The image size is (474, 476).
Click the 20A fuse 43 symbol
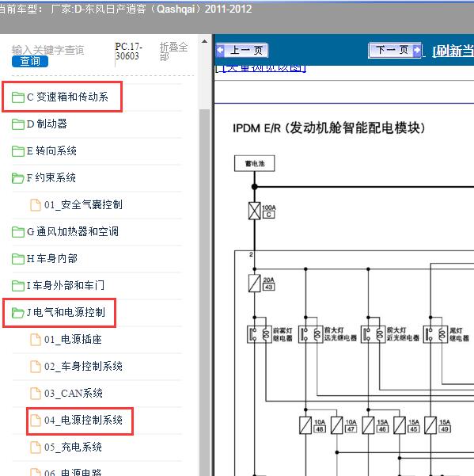(255, 284)
